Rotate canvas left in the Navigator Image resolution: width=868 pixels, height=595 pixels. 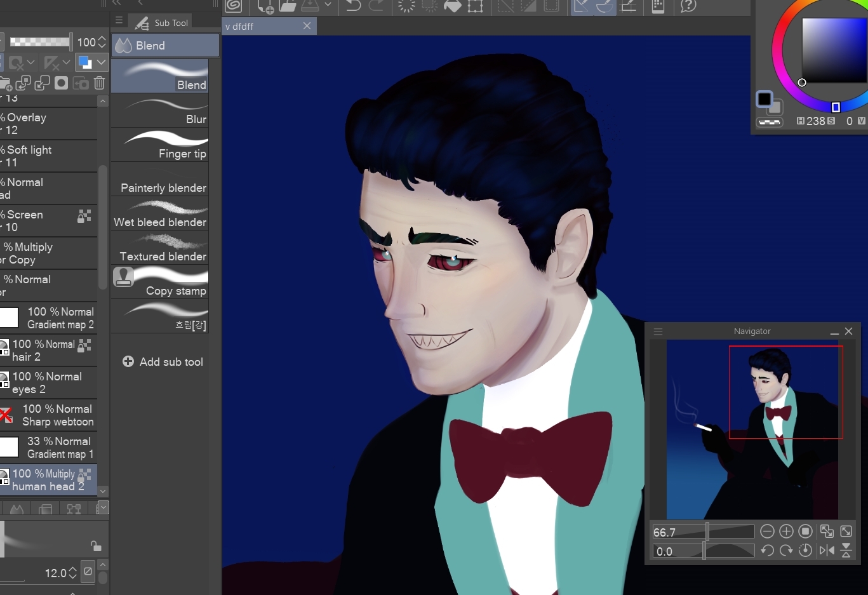(x=767, y=551)
